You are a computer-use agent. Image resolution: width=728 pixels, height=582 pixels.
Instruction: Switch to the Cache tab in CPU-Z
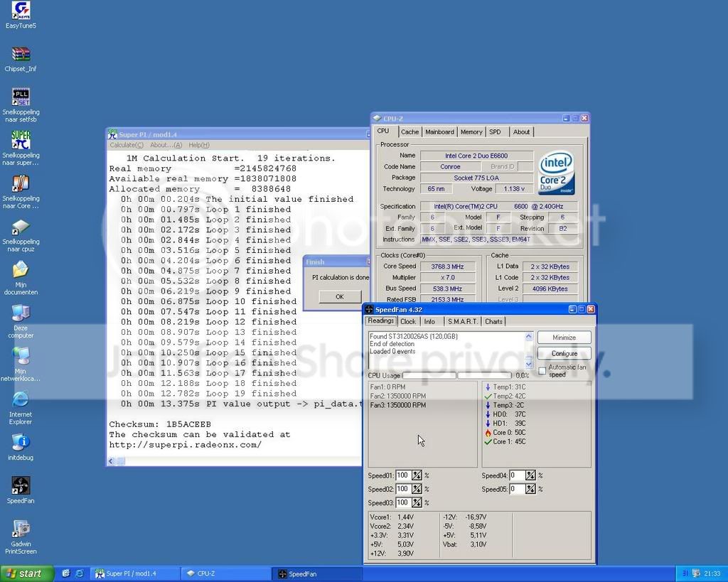[x=409, y=131]
